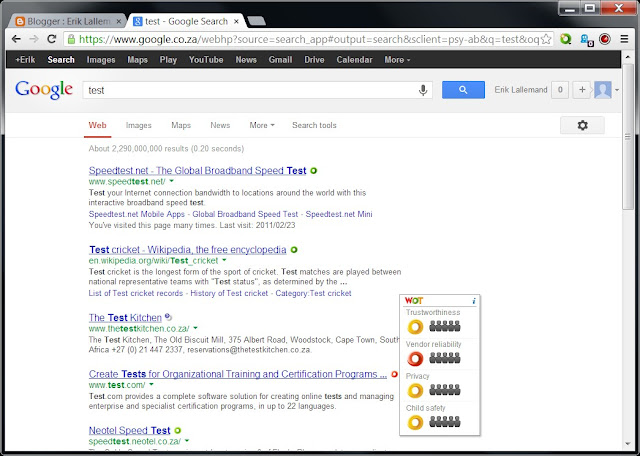This screenshot has height=456, width=640.
Task: Open +Erik in the black bar
Action: coord(25,60)
